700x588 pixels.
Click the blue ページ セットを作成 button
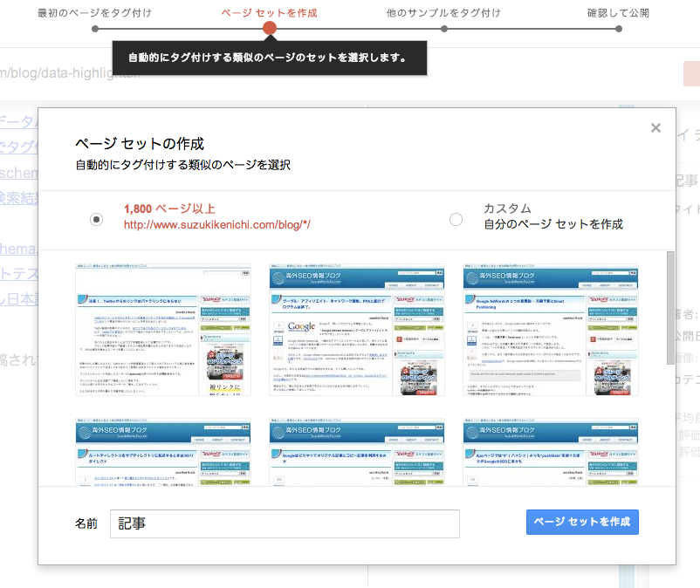(582, 522)
